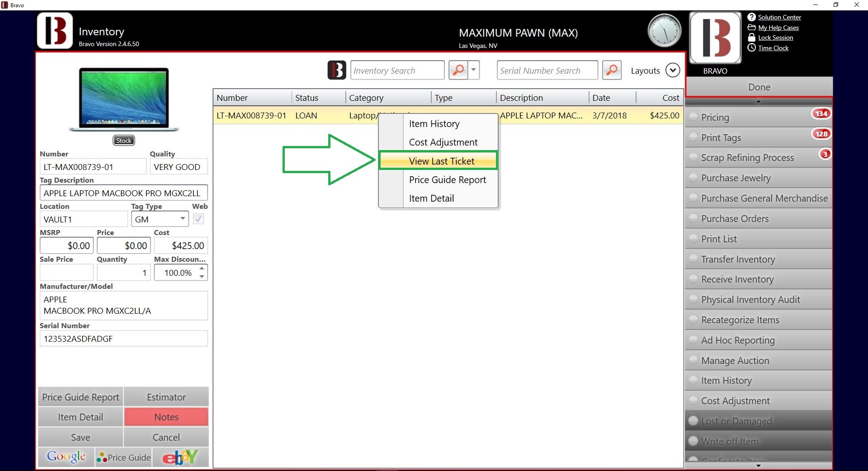Choose Item History from context menu
The height and width of the screenshot is (471, 868).
[x=438, y=124]
